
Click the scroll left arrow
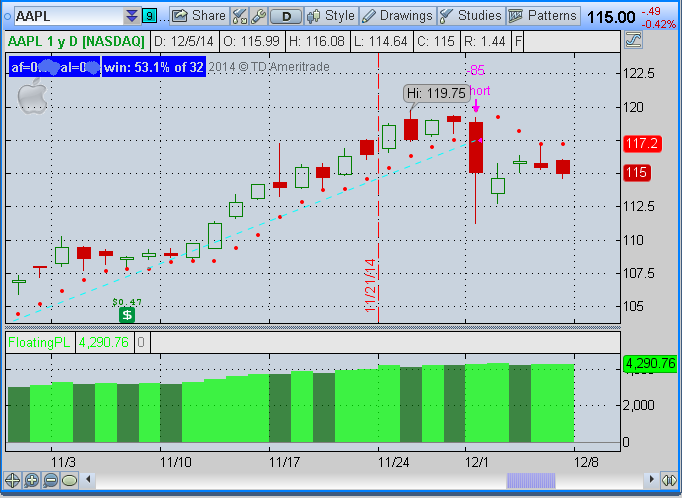(89, 479)
